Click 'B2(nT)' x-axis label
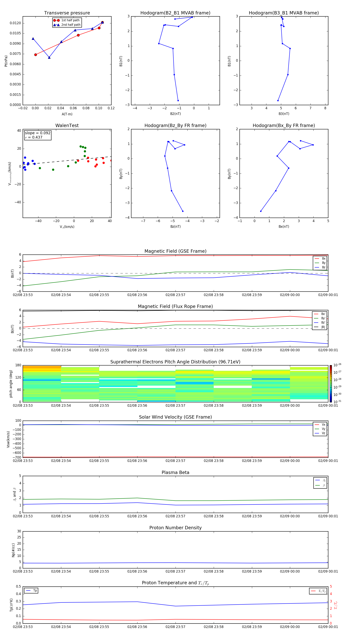This screenshot has height=644, width=351. 175,114
